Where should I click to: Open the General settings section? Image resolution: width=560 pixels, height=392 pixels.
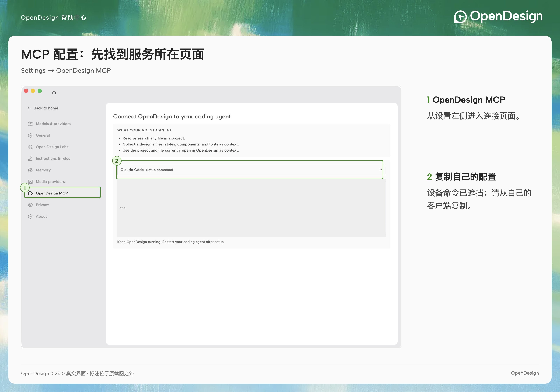pyautogui.click(x=43, y=135)
